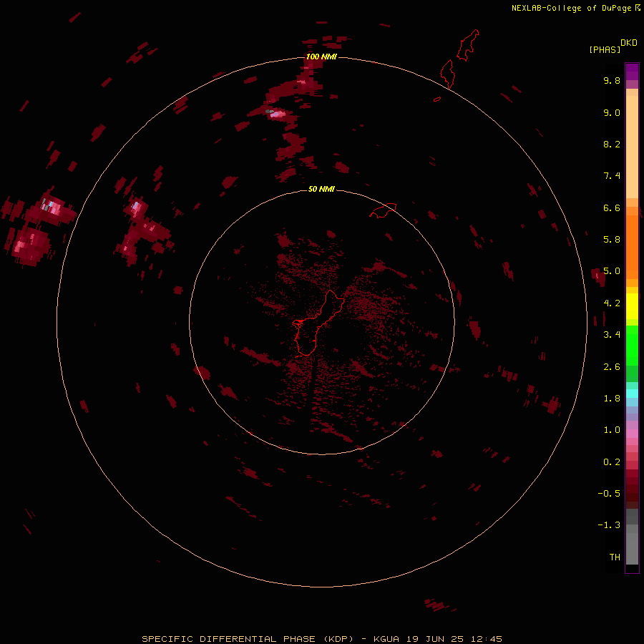Select the 4.2 scale label
The image size is (644, 644).
612,303
